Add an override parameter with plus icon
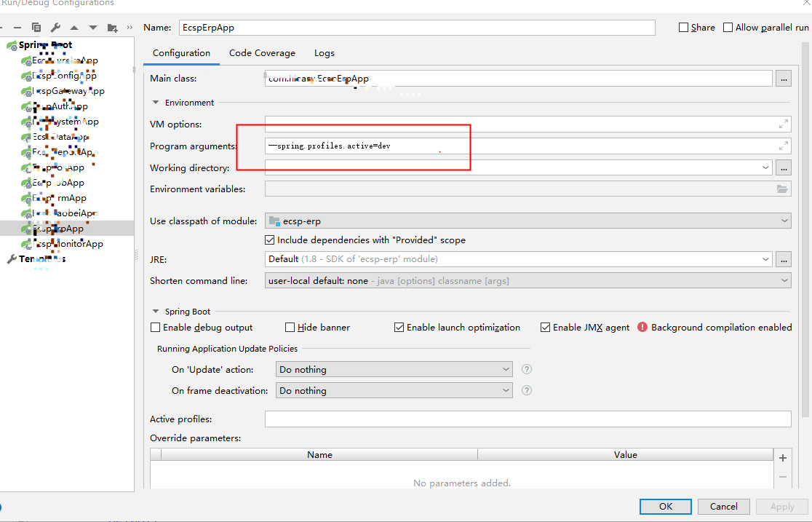Screen dimensions: 812x522 pyautogui.click(x=782, y=458)
